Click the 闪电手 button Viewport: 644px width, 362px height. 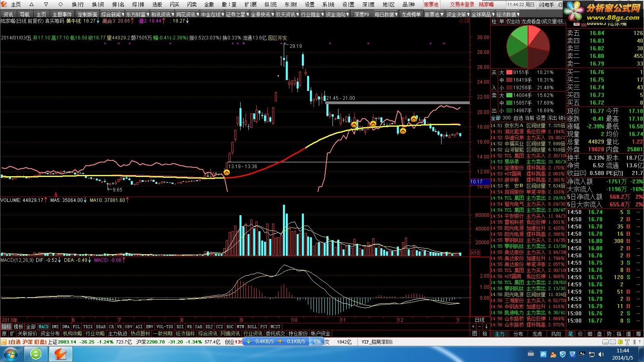(x=547, y=4)
